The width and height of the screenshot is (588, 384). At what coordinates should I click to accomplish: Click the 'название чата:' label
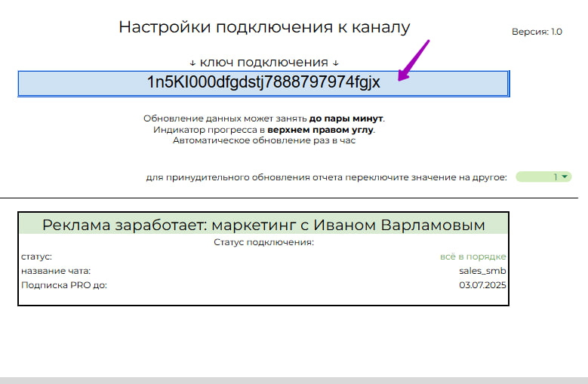pyautogui.click(x=56, y=271)
